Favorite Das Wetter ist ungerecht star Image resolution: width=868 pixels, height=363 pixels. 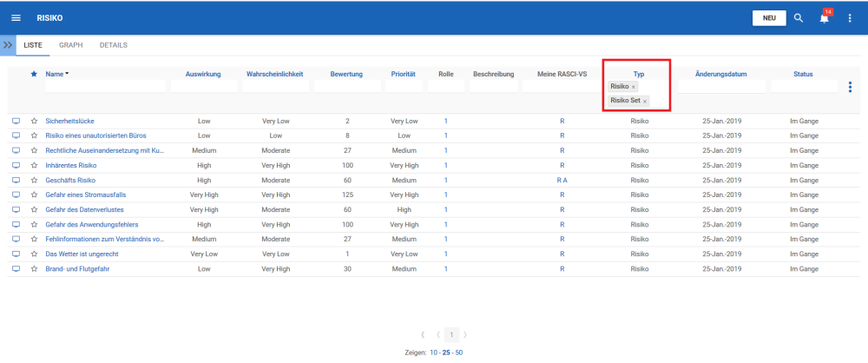click(34, 254)
